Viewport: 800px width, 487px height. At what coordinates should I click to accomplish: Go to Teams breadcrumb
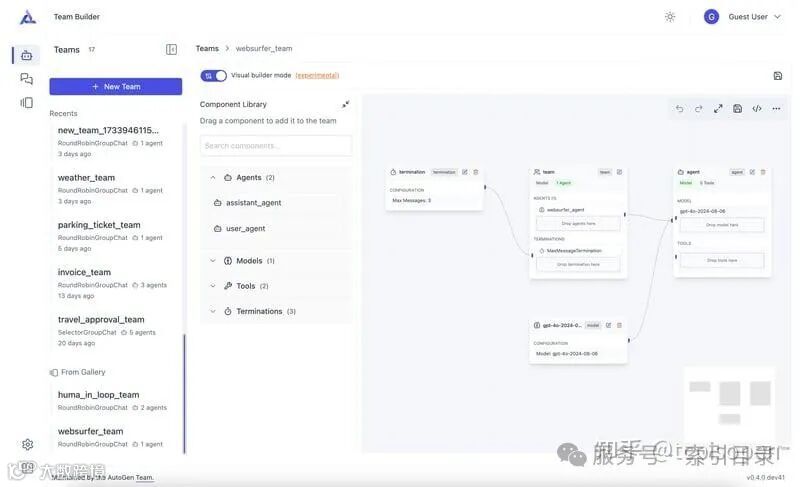click(x=207, y=48)
